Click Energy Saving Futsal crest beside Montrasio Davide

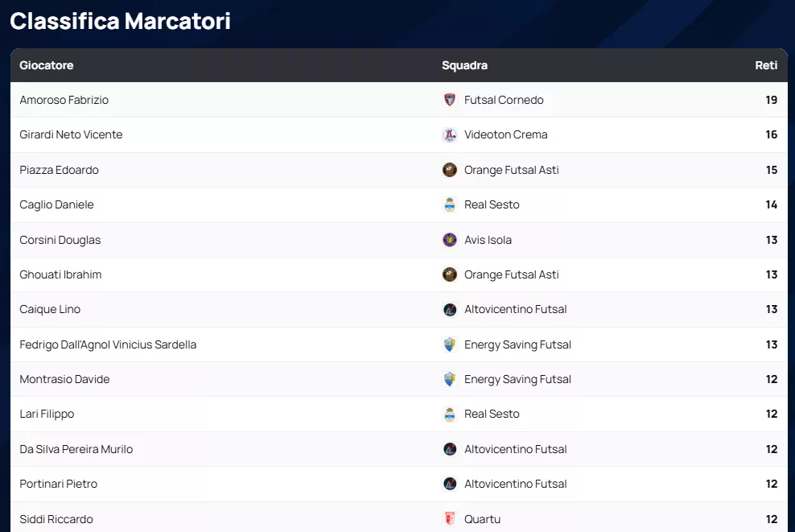450,379
